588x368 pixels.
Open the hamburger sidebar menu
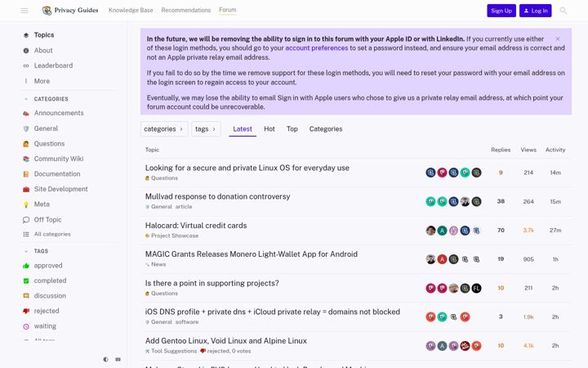coord(24,11)
